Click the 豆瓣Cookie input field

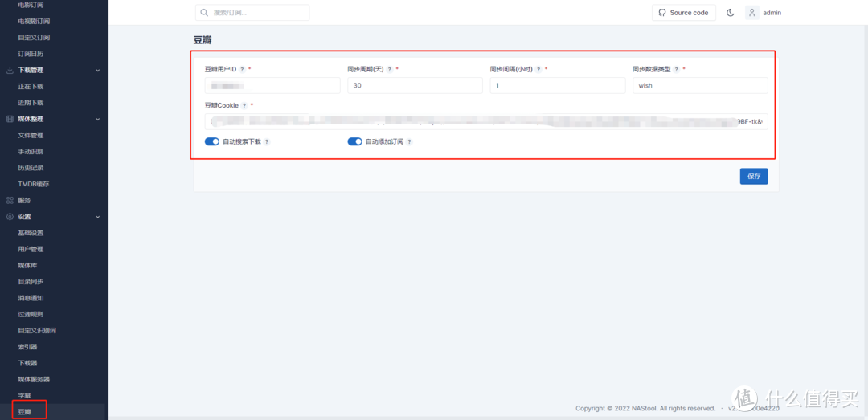(486, 122)
